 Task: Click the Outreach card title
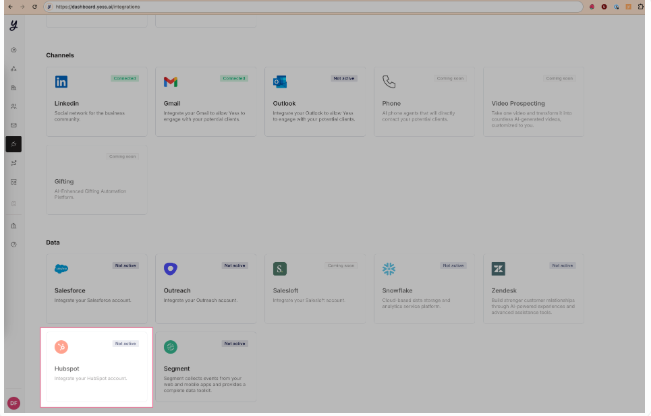[x=177, y=291]
